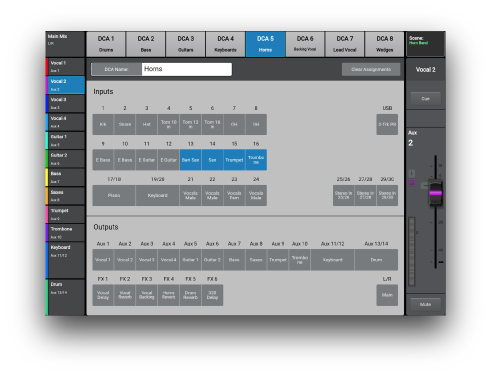Toggle the USB 2-Trk PB input

[387, 124]
